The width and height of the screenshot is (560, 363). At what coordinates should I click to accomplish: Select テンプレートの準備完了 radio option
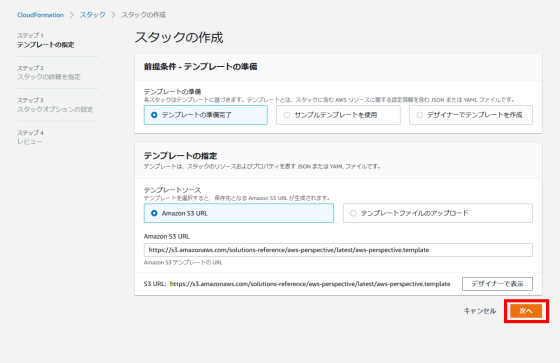coord(206,115)
